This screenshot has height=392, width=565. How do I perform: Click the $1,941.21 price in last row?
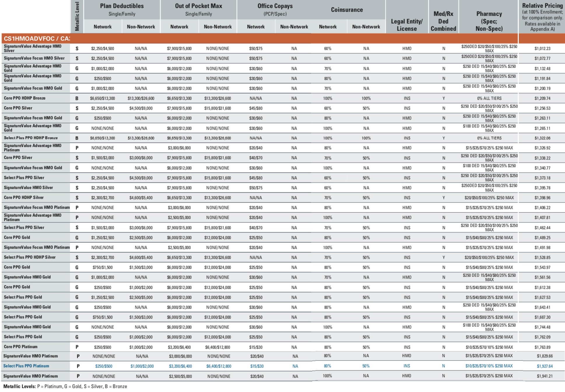click(x=544, y=376)
